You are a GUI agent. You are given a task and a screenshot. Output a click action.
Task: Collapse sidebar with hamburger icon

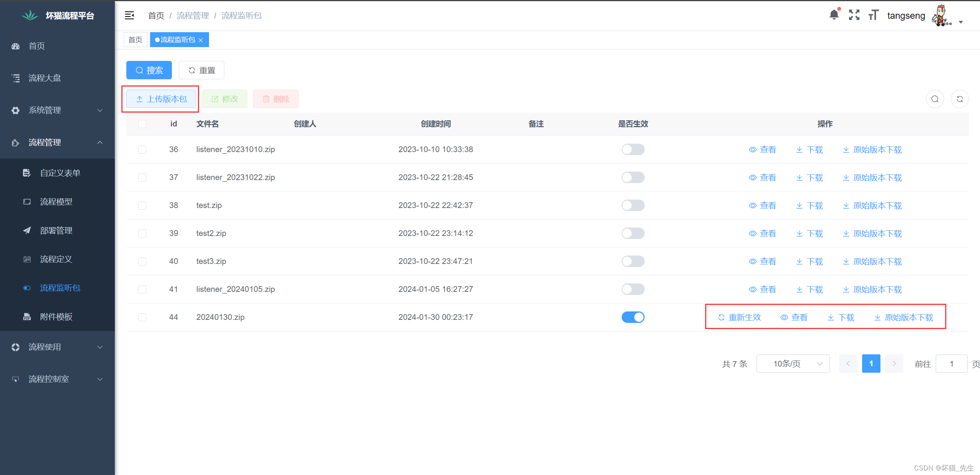pos(129,15)
